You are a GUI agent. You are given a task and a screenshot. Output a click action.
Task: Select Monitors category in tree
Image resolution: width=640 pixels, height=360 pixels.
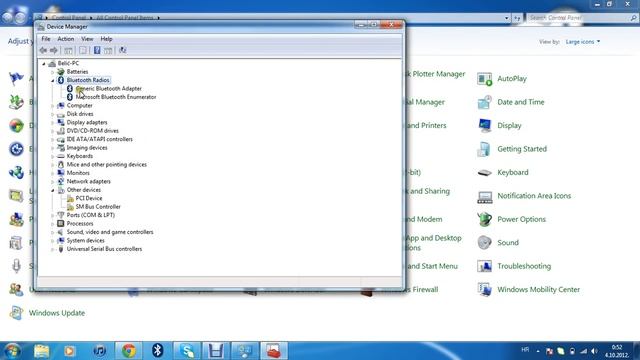pos(78,173)
